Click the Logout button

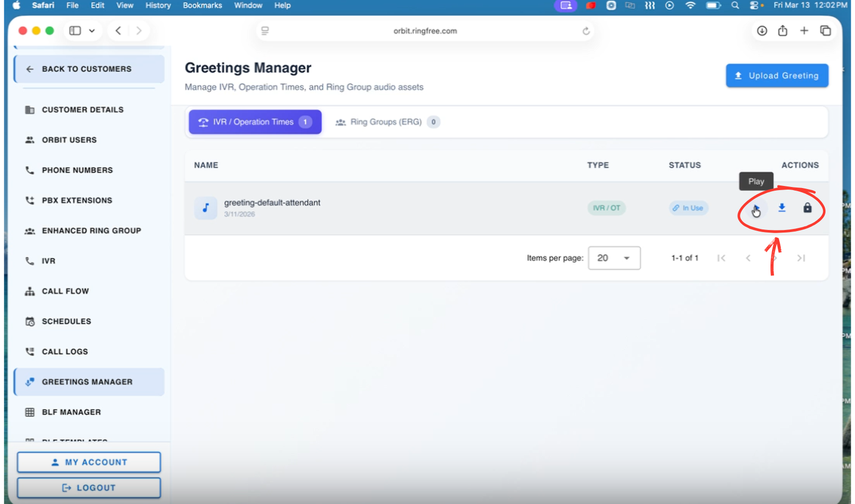coord(89,488)
